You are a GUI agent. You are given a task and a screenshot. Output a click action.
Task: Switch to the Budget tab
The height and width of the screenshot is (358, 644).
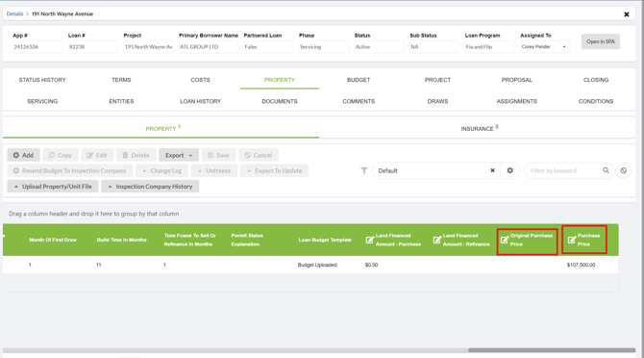pyautogui.click(x=359, y=80)
